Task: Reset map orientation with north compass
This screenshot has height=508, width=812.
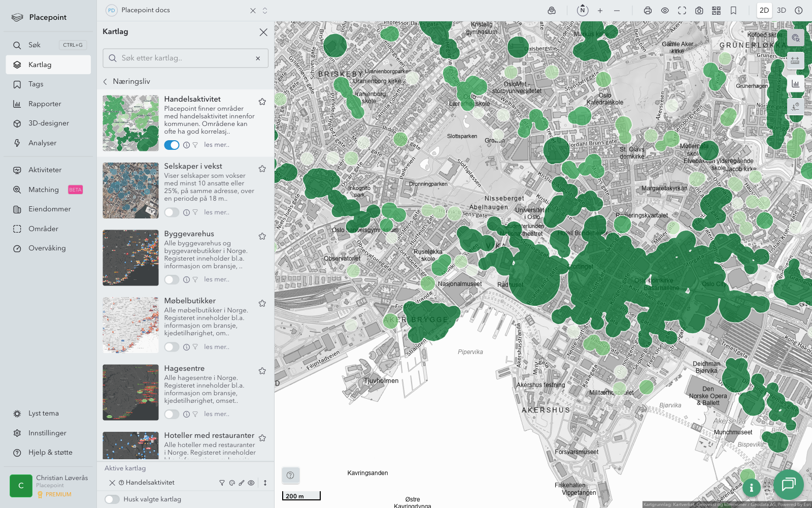Action: tap(583, 10)
